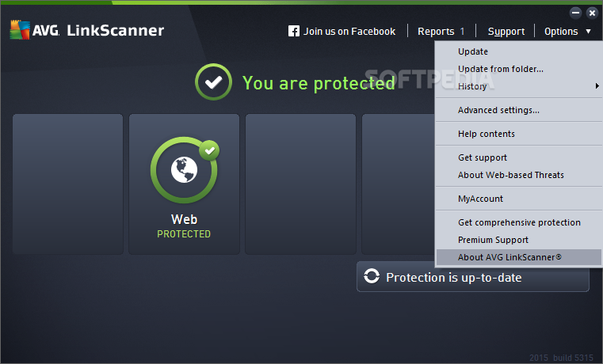603x364 pixels.
Task: Choose Update from folder...
Action: pyautogui.click(x=518, y=69)
